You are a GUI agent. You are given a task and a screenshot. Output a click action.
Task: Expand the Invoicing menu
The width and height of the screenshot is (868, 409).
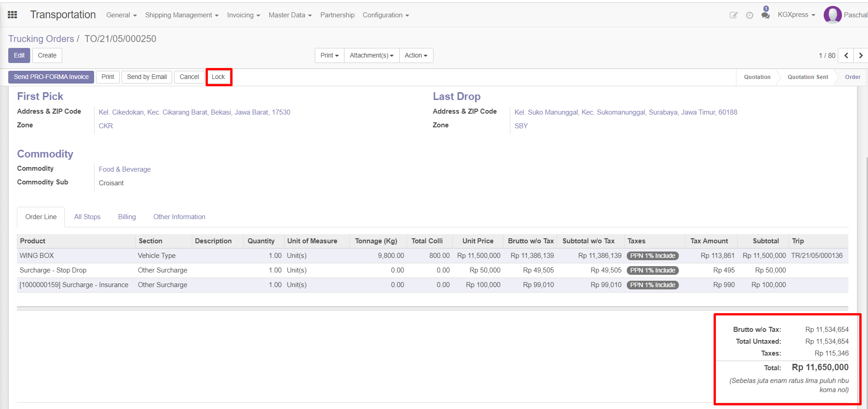click(243, 15)
